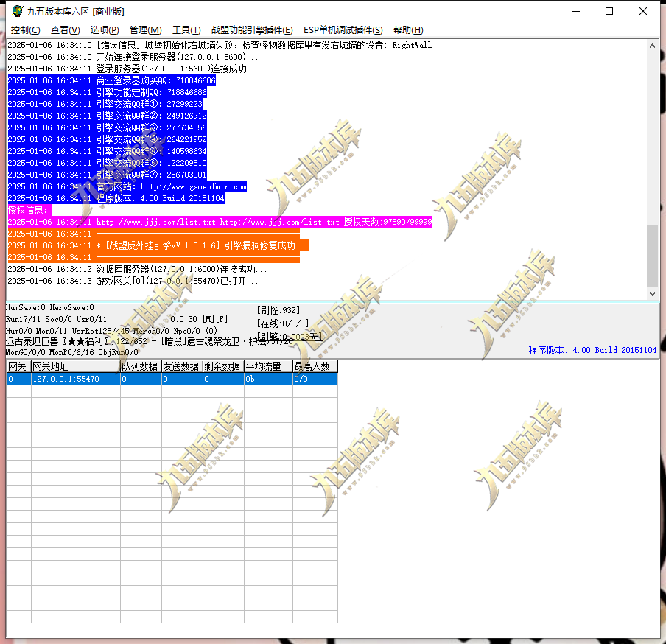
Task: Click the 网关地址 column header
Action: (x=76, y=366)
